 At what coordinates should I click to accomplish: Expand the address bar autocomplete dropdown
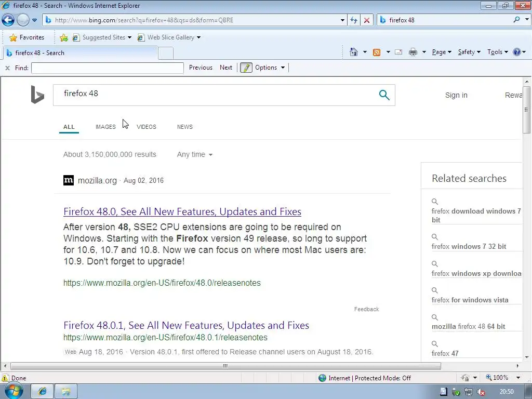[x=342, y=20]
